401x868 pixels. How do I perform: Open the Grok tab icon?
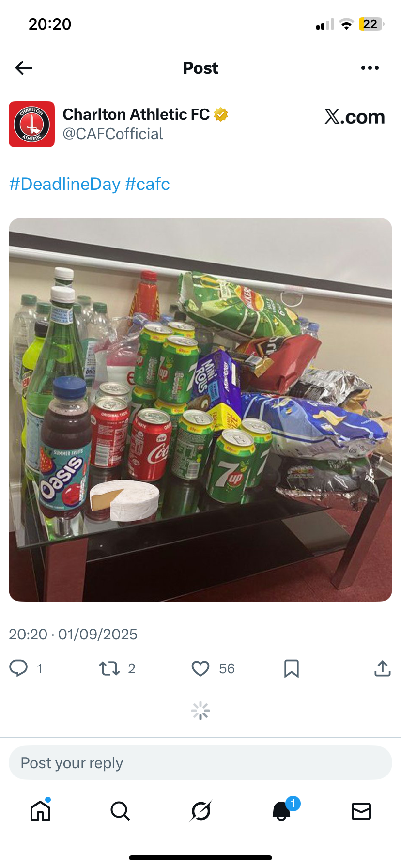pyautogui.click(x=200, y=811)
